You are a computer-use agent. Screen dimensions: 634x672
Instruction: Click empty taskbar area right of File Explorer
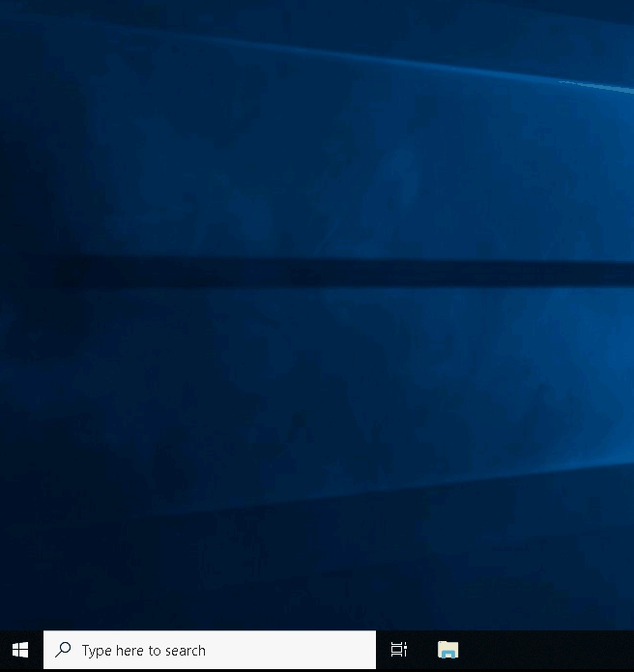(551, 651)
